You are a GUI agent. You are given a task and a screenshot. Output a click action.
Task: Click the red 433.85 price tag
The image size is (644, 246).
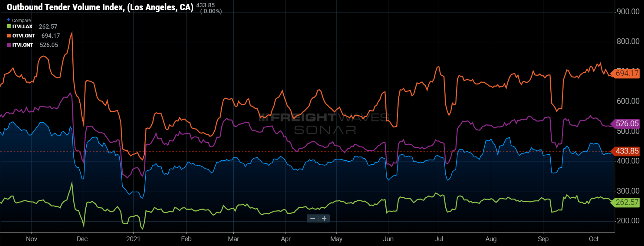[x=627, y=151]
